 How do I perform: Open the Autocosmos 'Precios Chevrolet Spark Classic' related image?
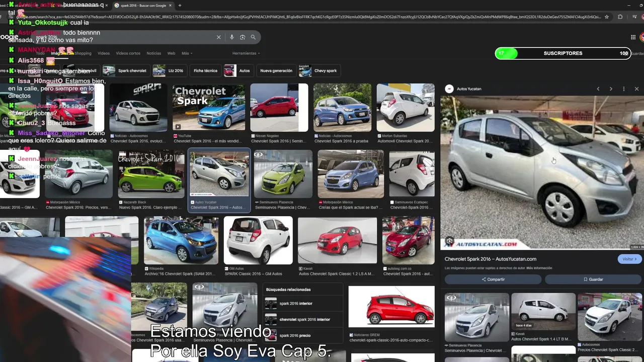pos(610,317)
